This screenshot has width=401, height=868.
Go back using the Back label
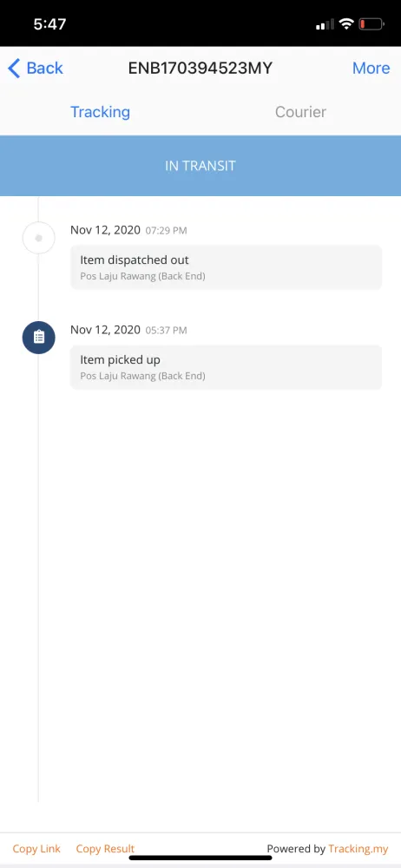pos(45,68)
